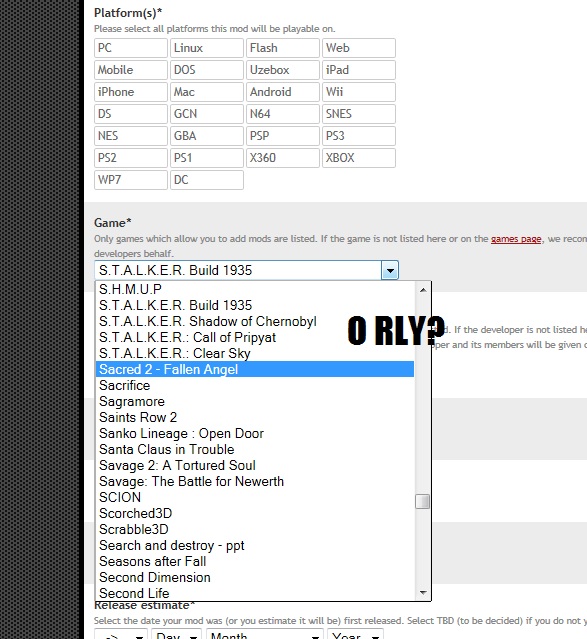This screenshot has width=587, height=639.
Task: Toggle the DOS platform option
Action: coord(207,70)
